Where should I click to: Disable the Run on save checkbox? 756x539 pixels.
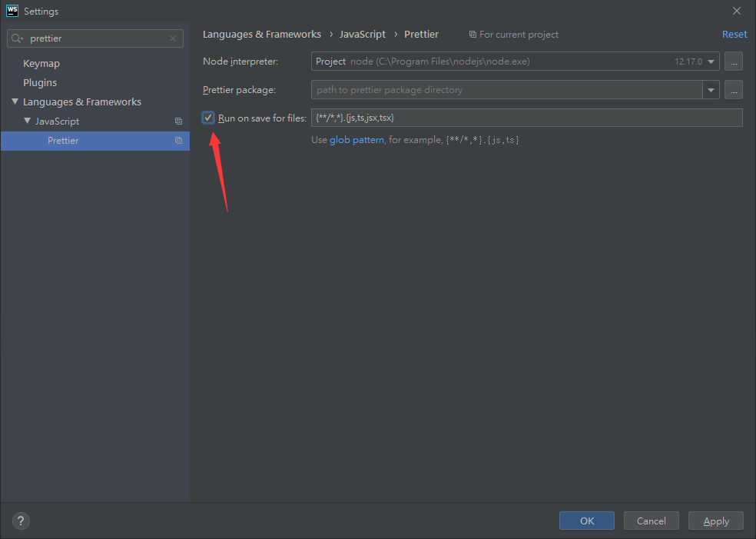click(208, 118)
